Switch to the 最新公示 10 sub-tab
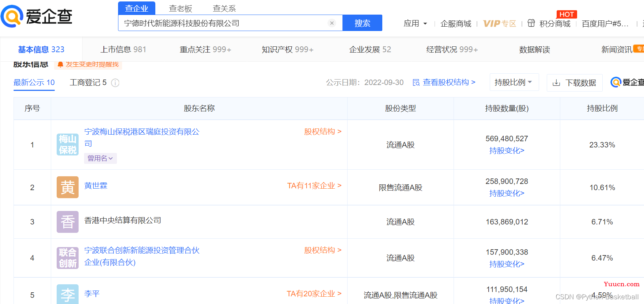 pos(34,82)
